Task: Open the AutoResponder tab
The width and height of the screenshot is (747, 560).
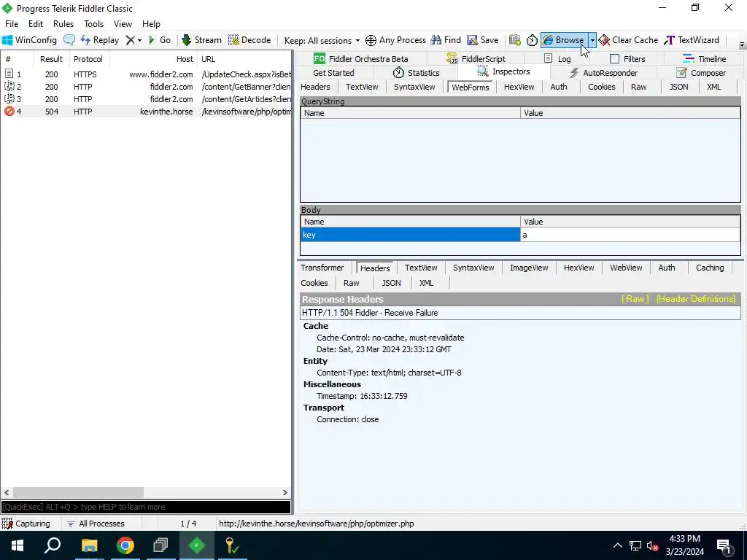Action: click(x=603, y=73)
